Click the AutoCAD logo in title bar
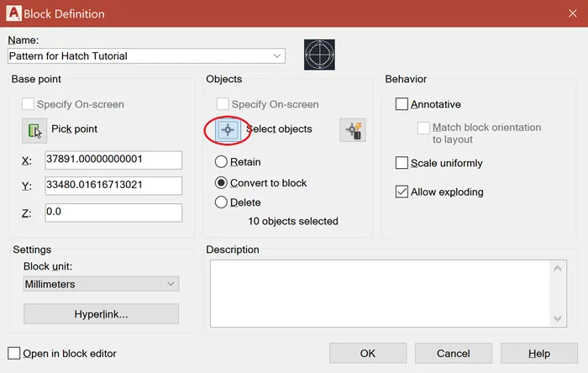Viewport: 588px width, 373px height. 13,13
